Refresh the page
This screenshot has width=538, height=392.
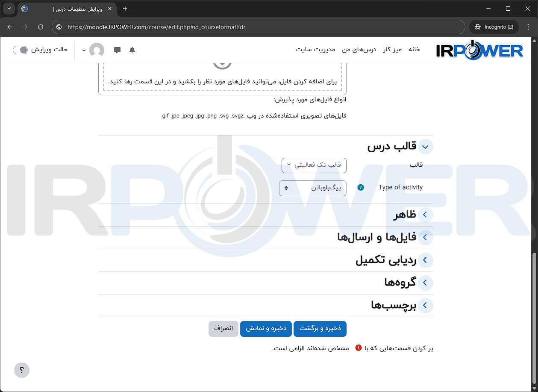tap(41, 27)
